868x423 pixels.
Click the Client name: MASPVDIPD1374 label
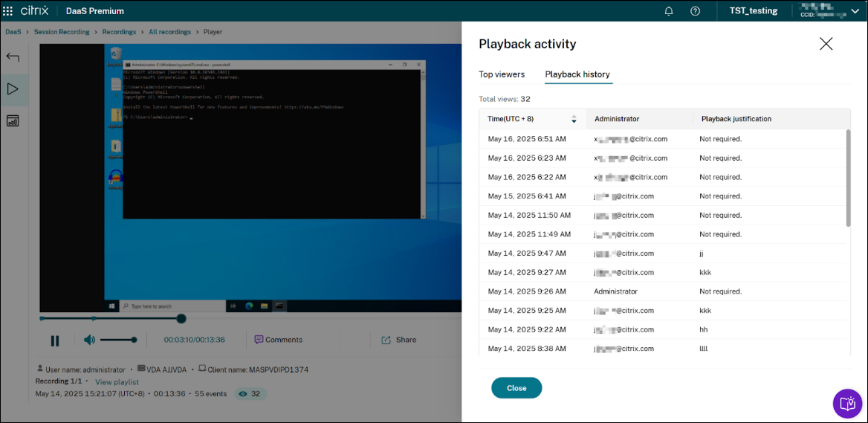257,369
